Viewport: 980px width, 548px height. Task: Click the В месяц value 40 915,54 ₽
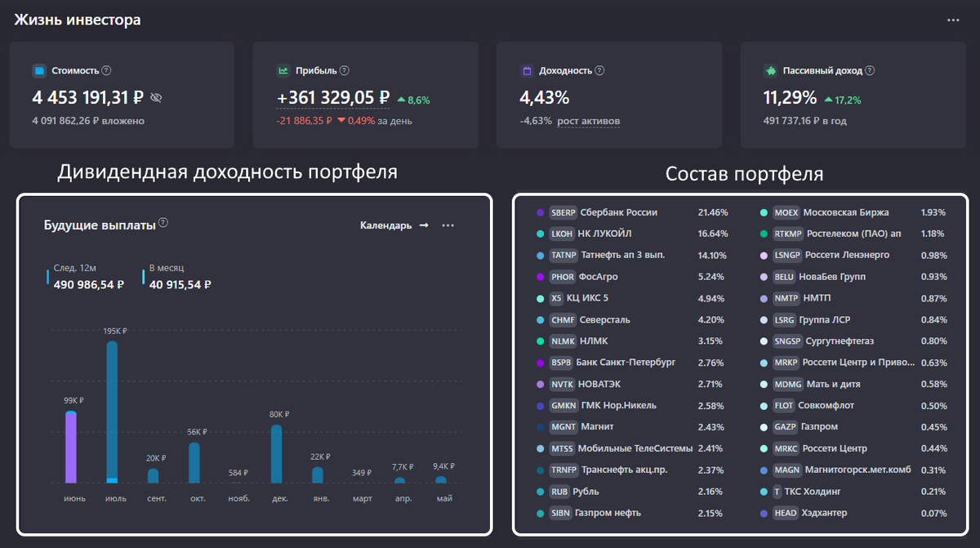180,285
